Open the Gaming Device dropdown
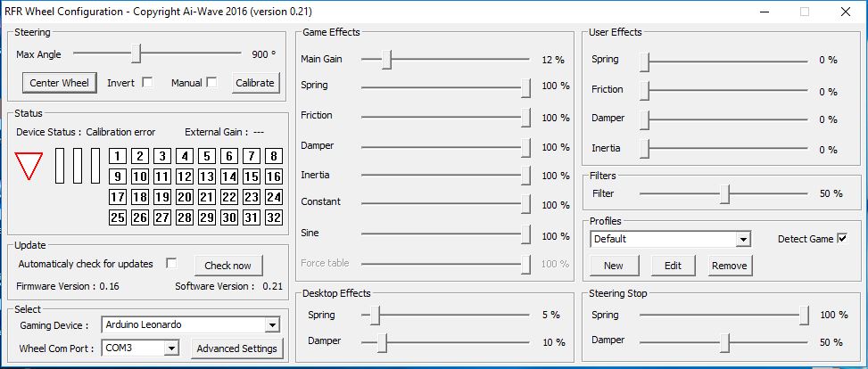868x369 pixels. 272,325
